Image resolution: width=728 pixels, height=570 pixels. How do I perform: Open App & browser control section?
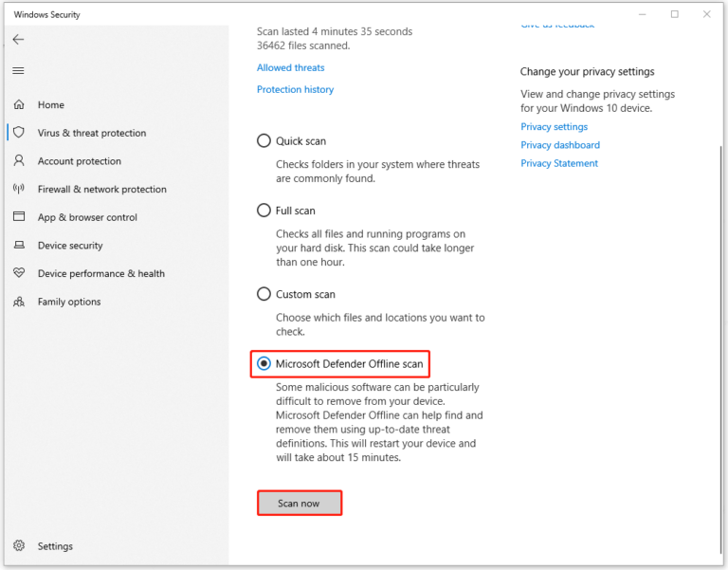click(87, 217)
